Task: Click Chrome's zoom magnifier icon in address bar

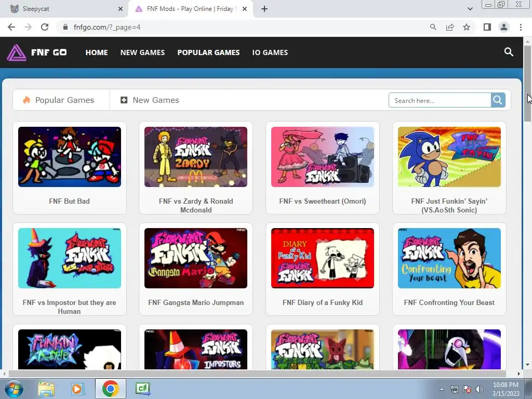Action: 433,27
